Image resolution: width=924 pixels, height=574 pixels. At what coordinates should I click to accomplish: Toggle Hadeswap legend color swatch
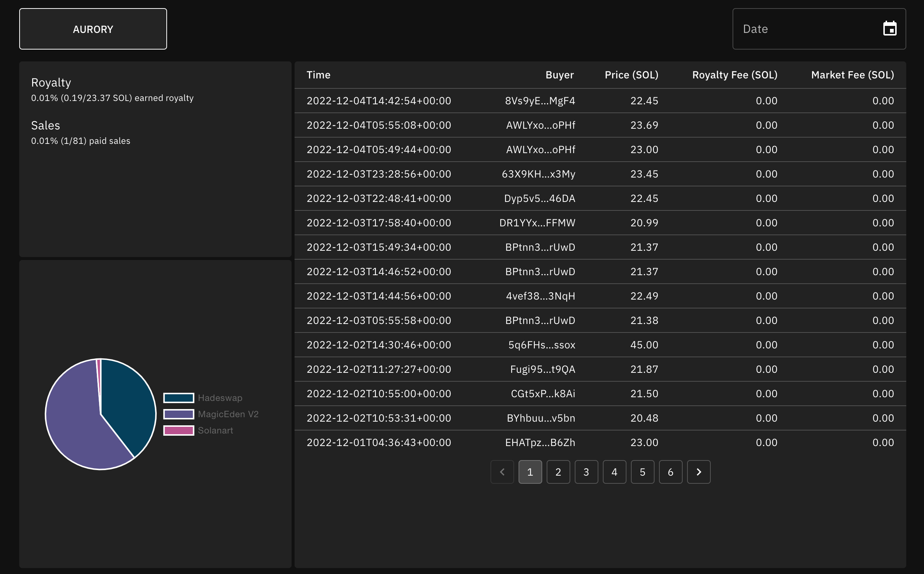tap(179, 398)
